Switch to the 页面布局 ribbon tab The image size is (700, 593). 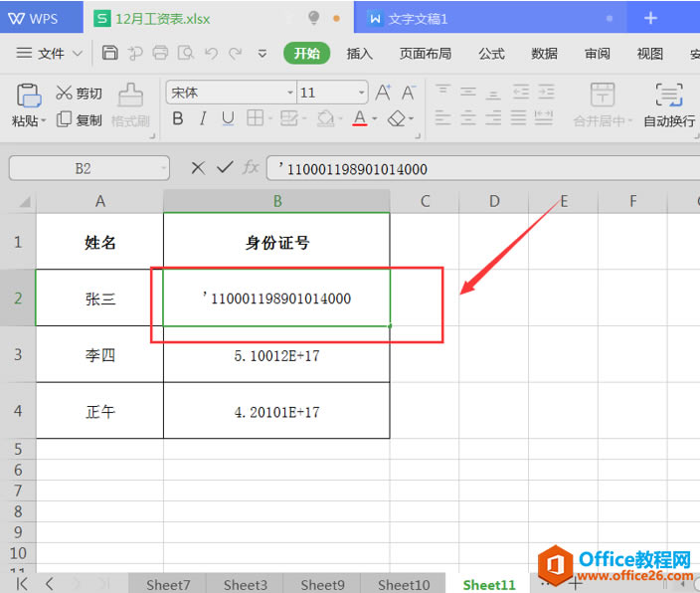pyautogui.click(x=425, y=54)
